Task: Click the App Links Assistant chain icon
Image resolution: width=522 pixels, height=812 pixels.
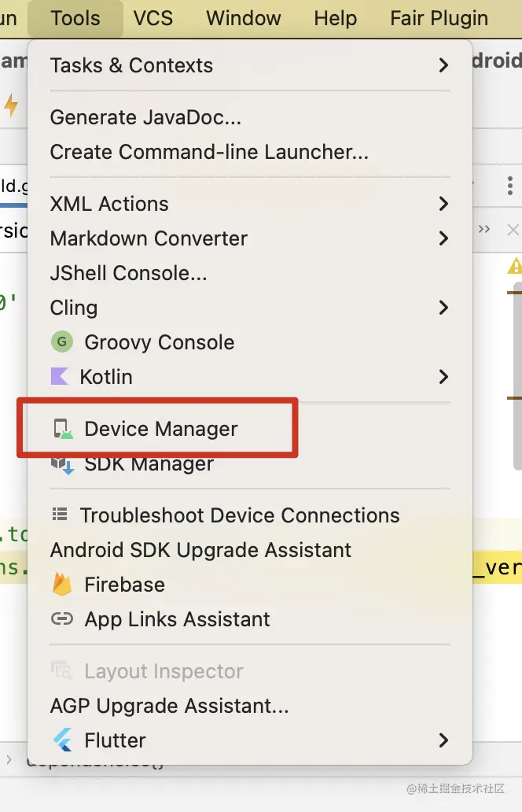Action: [x=62, y=619]
